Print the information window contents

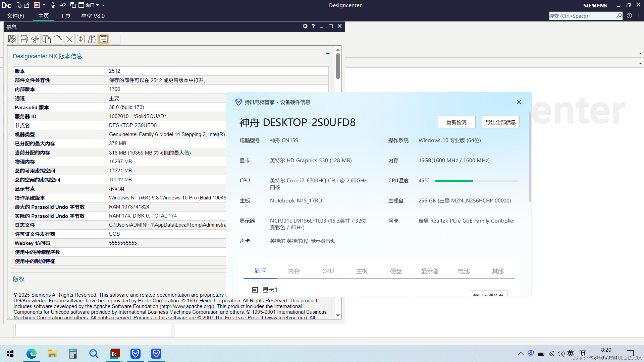pyautogui.click(x=24, y=39)
